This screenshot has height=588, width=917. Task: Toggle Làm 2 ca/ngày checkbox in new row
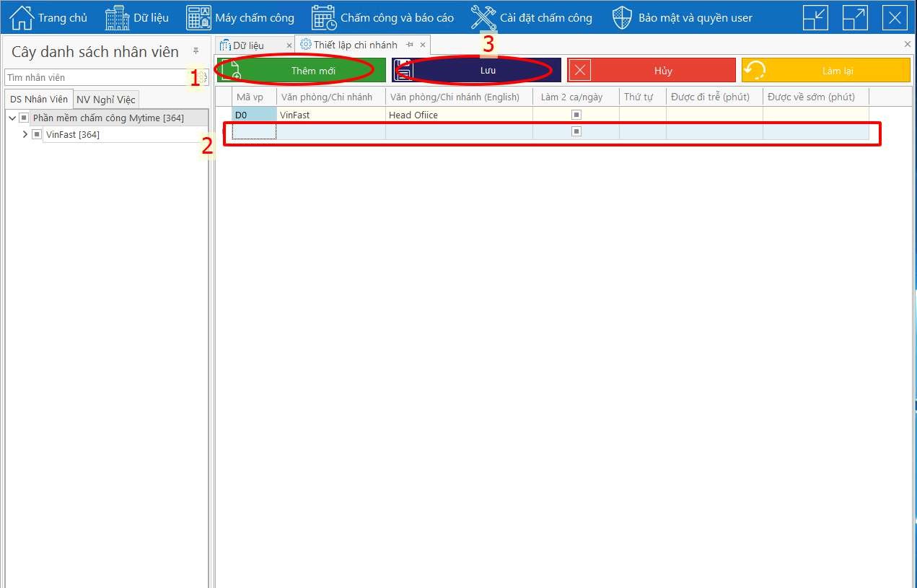point(576,131)
